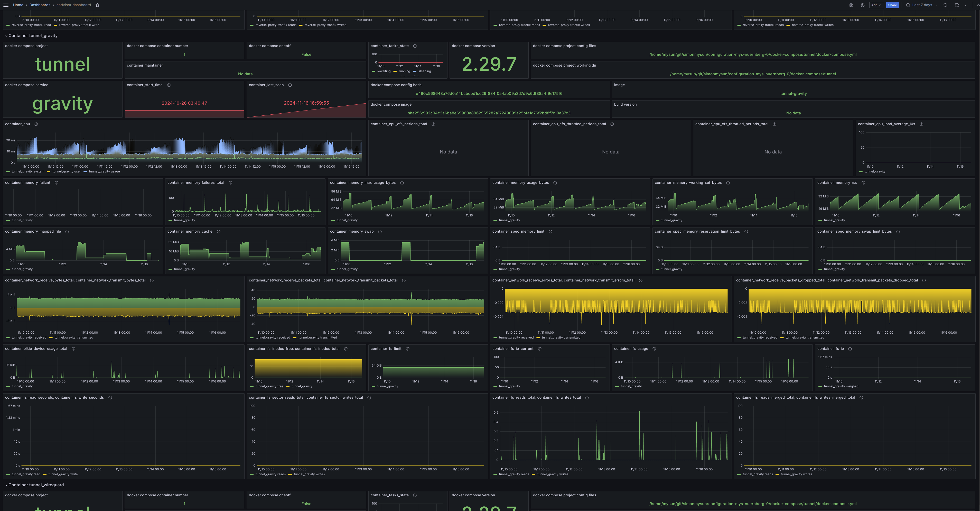Click the refresh dashboard icon
Image resolution: width=980 pixels, height=511 pixels.
pos(956,5)
